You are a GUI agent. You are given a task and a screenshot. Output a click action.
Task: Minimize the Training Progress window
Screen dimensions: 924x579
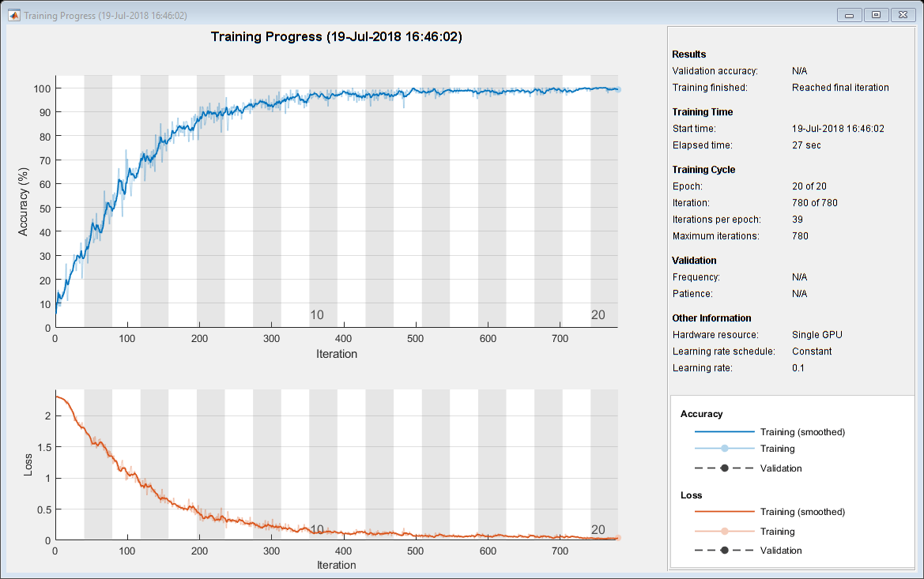(x=849, y=15)
